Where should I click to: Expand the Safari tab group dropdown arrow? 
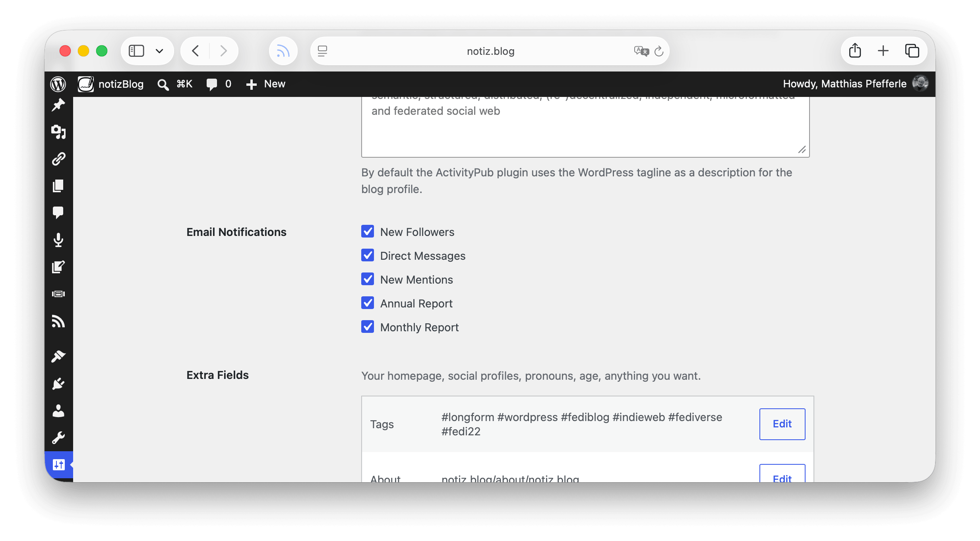[159, 51]
